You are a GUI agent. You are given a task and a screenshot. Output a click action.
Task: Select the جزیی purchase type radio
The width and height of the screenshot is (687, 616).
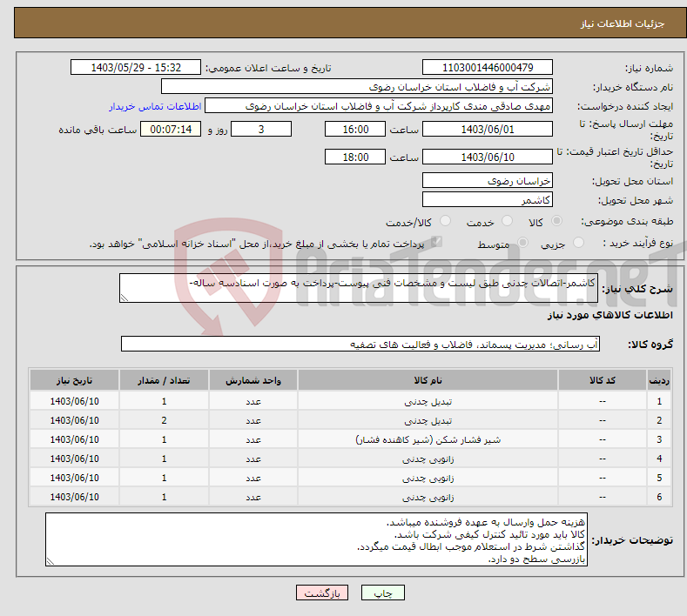[x=578, y=243]
